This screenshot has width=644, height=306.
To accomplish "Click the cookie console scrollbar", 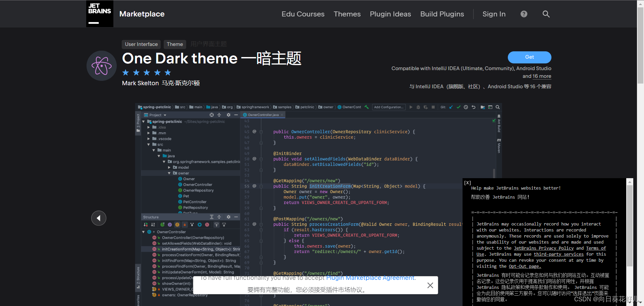I will tap(630, 225).
